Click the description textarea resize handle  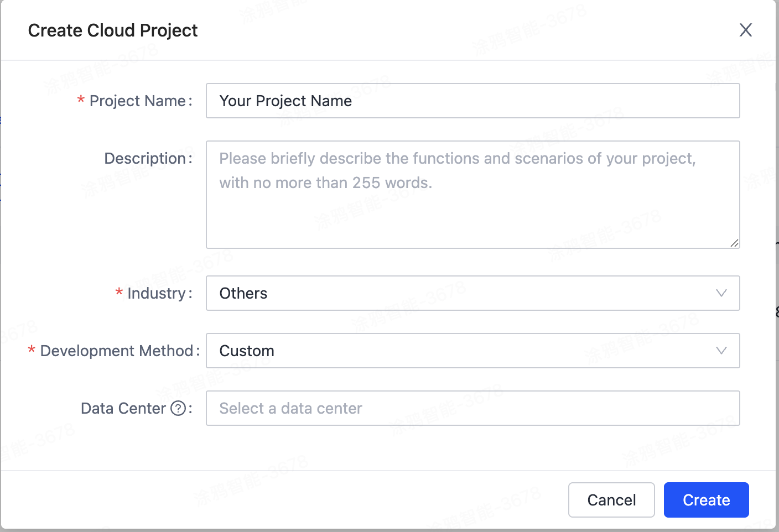coord(735,242)
